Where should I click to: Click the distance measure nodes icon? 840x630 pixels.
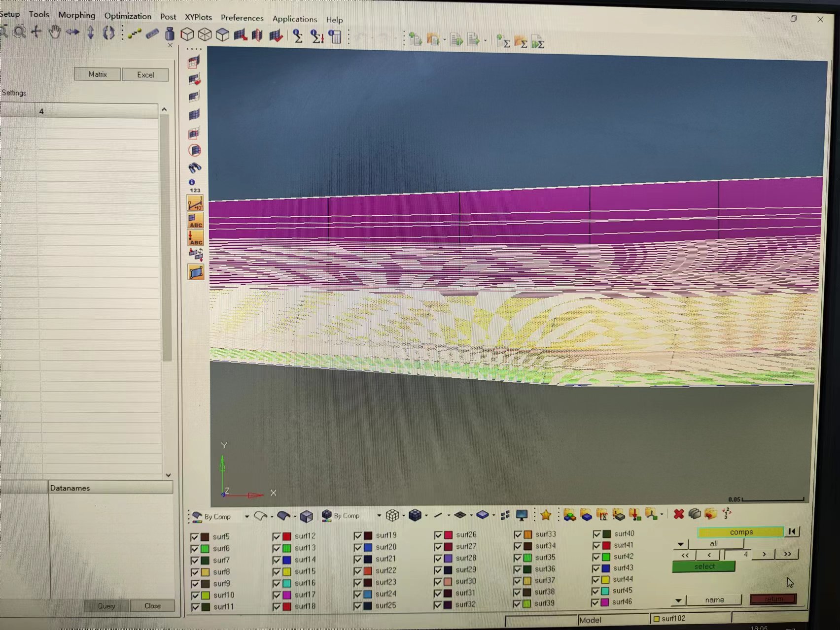(134, 33)
